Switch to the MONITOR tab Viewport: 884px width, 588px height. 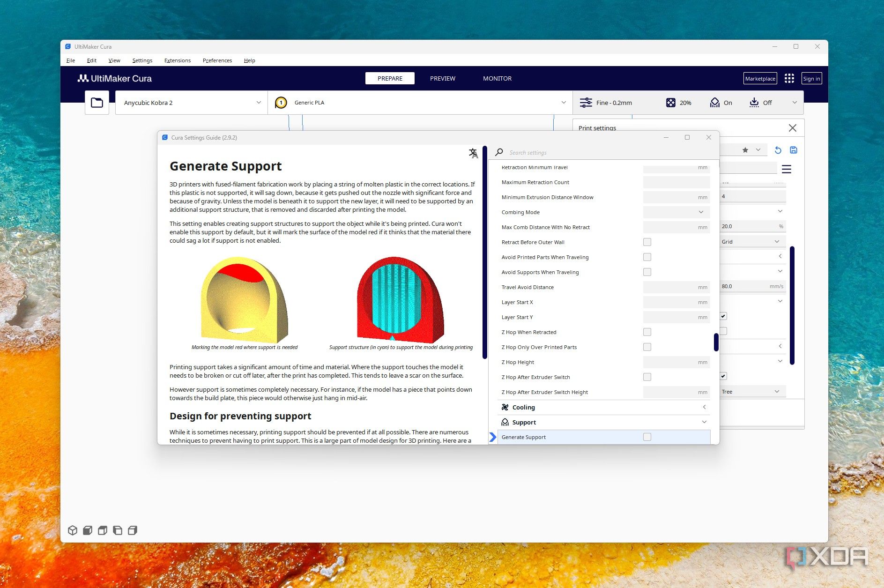coord(498,78)
